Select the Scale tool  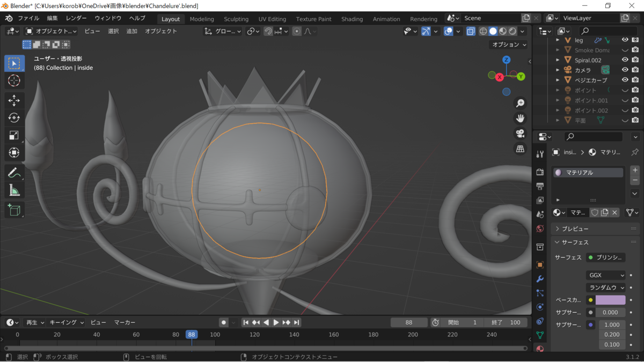(x=14, y=136)
